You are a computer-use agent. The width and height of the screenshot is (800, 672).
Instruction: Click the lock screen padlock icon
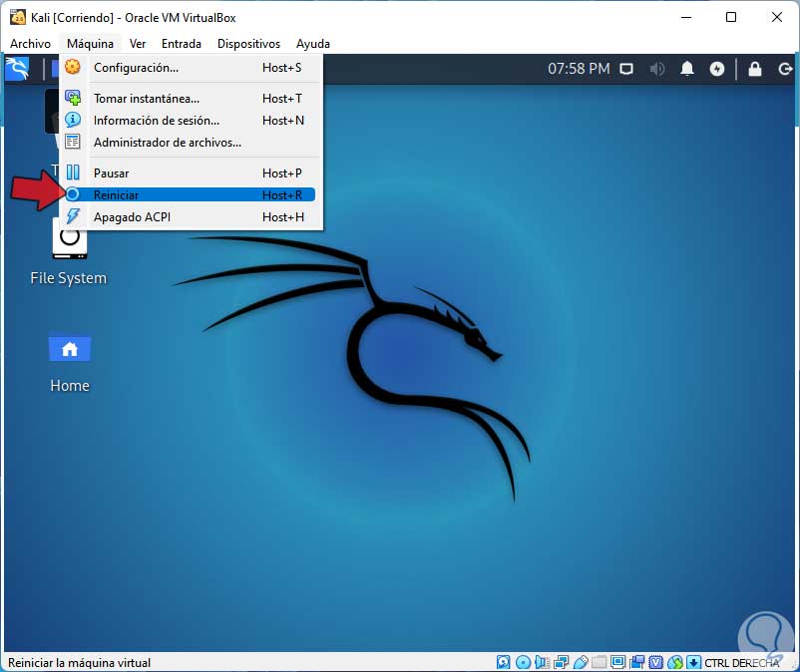click(x=754, y=69)
